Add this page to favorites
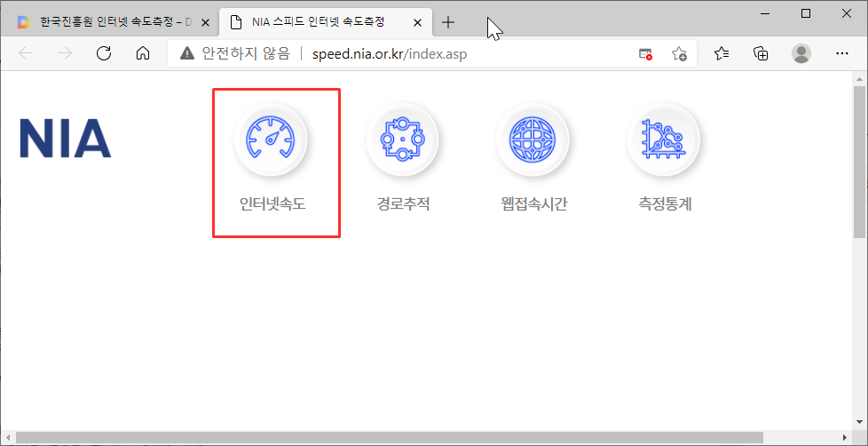868x446 pixels. point(679,53)
